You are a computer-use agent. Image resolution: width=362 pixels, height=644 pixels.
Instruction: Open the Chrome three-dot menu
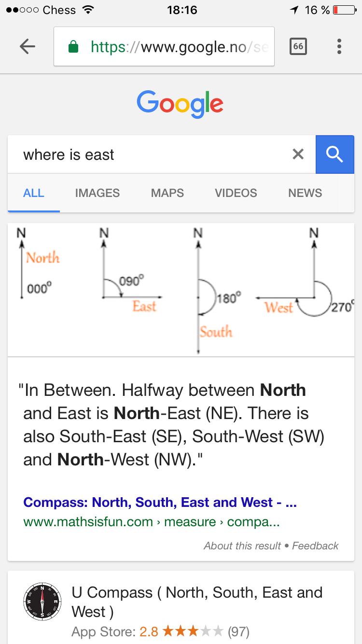pyautogui.click(x=339, y=46)
